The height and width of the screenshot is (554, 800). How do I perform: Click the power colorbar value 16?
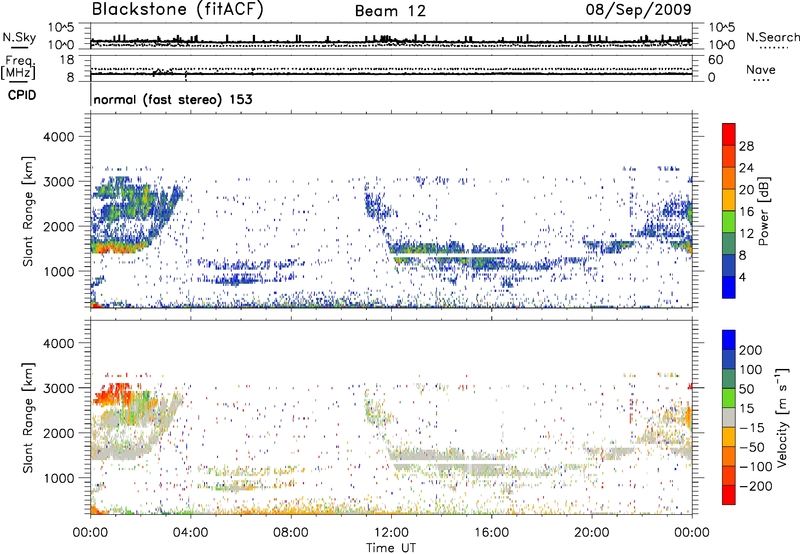point(746,211)
